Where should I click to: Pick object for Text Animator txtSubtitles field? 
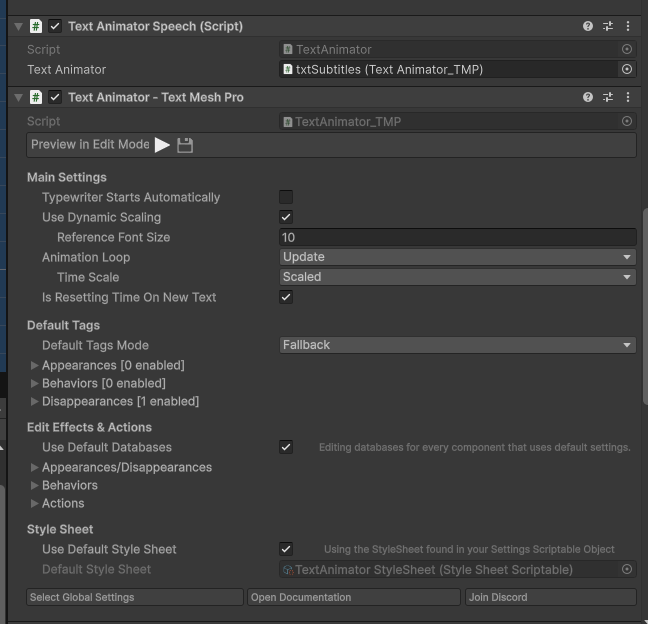click(627, 69)
